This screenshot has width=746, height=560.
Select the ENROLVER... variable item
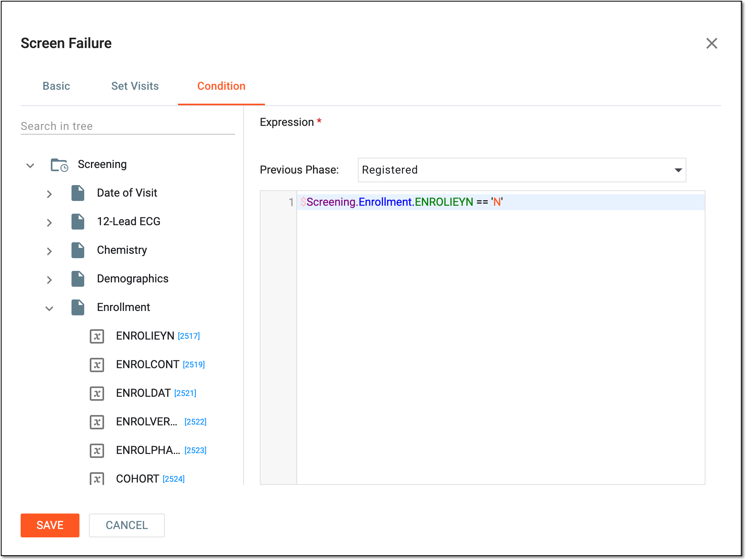[x=147, y=422]
